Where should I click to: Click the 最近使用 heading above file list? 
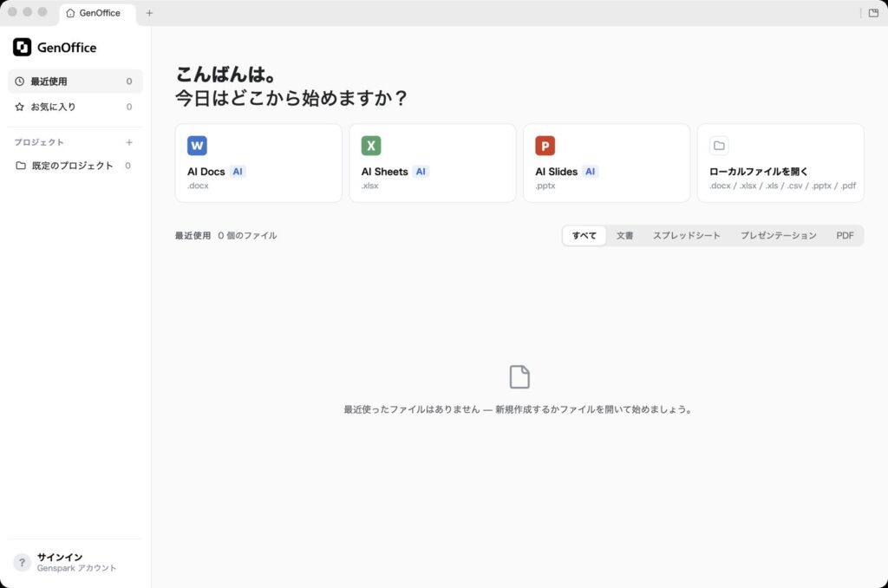tap(193, 236)
